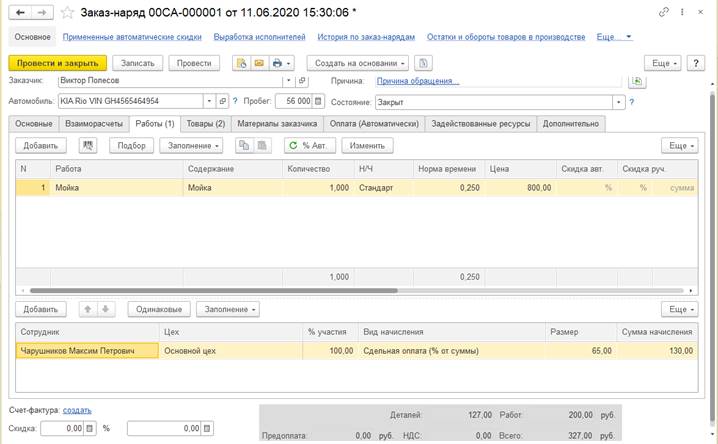This screenshot has height=444, width=718.
Task: Click the envelope email icon
Action: coord(257,63)
